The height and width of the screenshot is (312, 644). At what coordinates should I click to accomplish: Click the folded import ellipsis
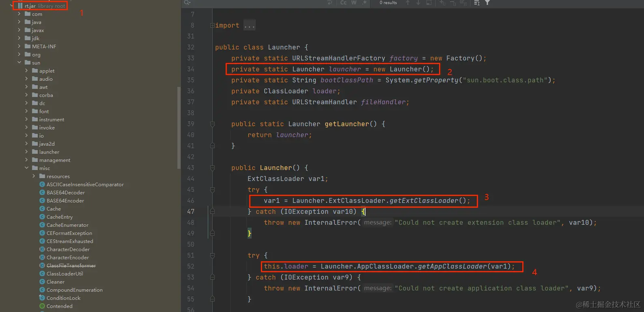pos(250,25)
